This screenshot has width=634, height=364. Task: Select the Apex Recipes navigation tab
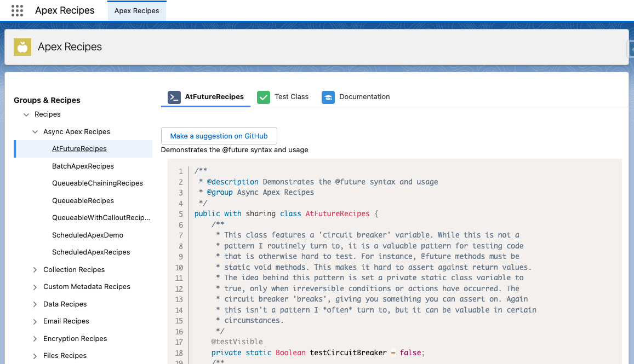pyautogui.click(x=136, y=10)
